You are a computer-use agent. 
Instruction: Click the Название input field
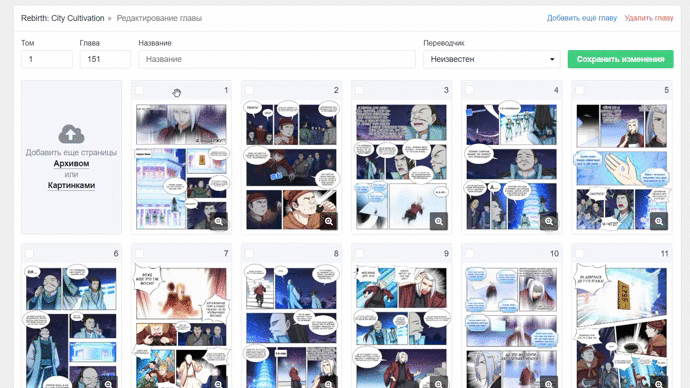[x=277, y=59]
